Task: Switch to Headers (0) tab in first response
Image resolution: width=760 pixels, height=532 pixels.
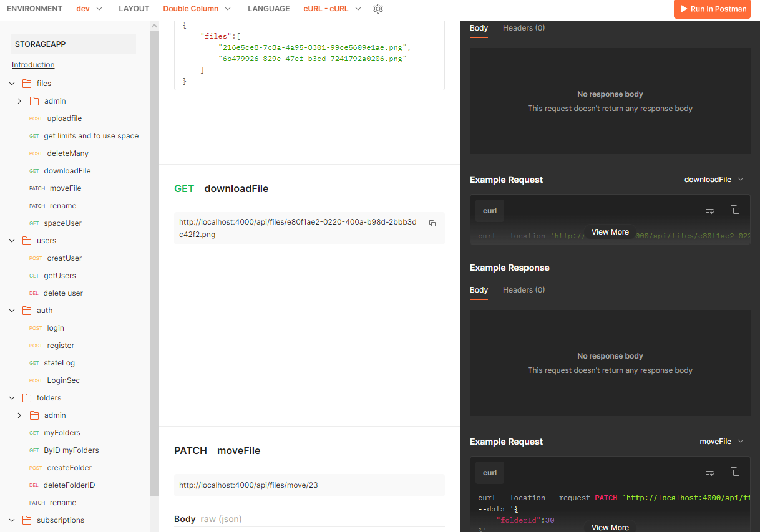Action: click(x=524, y=28)
